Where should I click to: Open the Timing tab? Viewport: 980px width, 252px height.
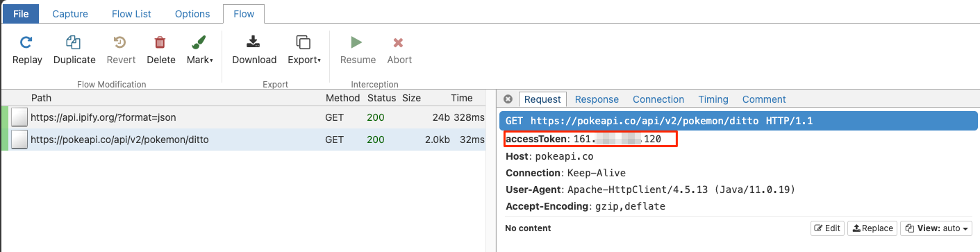click(x=713, y=99)
